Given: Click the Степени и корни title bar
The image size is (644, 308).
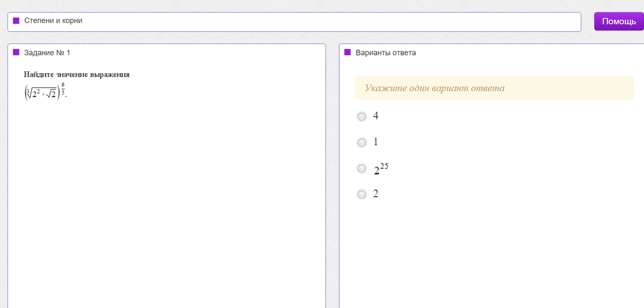Looking at the screenshot, I should (294, 22).
